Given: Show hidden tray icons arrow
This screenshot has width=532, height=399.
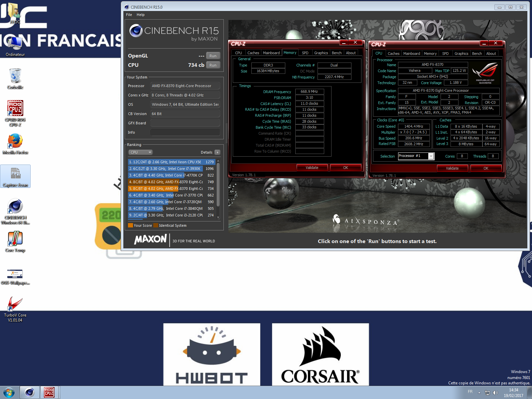Looking at the screenshot, I should 479,393.
